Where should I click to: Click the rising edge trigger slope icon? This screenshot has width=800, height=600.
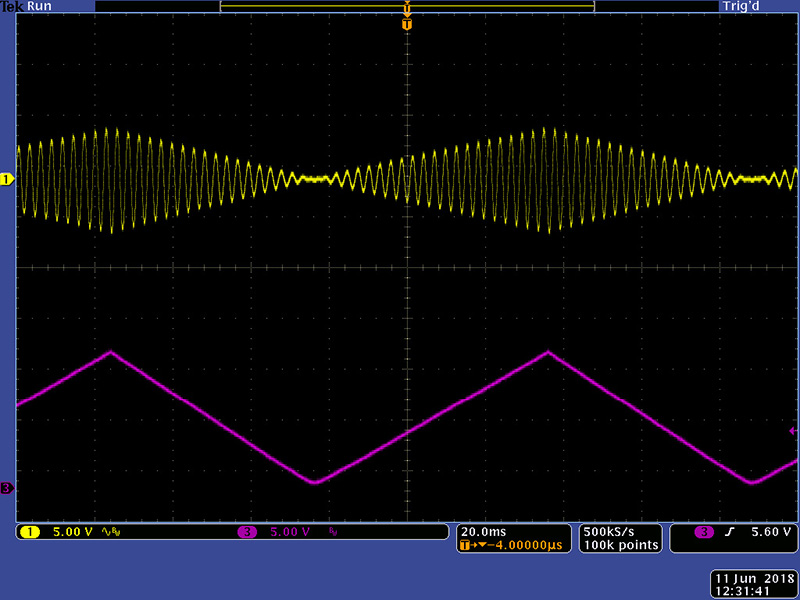click(x=730, y=532)
